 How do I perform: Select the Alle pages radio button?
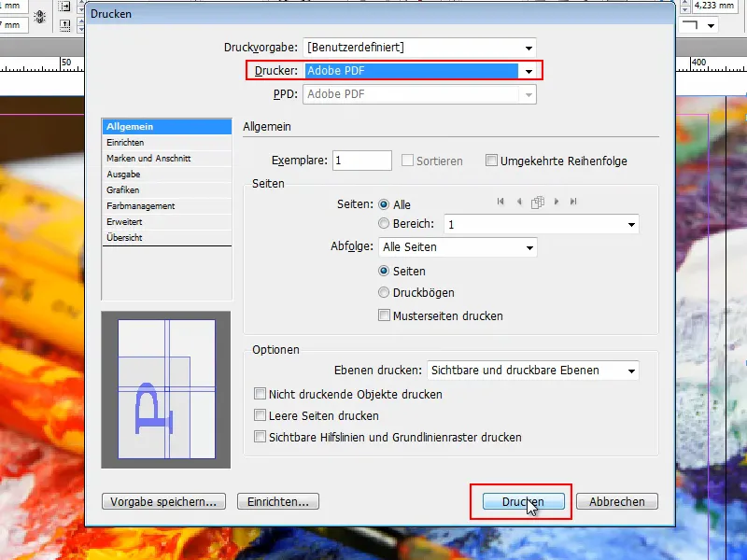(x=384, y=204)
